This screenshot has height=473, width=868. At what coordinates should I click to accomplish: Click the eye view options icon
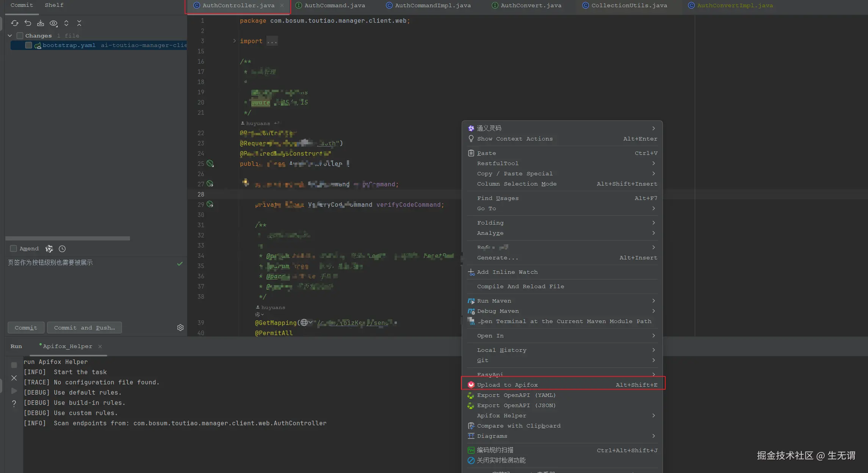[53, 23]
